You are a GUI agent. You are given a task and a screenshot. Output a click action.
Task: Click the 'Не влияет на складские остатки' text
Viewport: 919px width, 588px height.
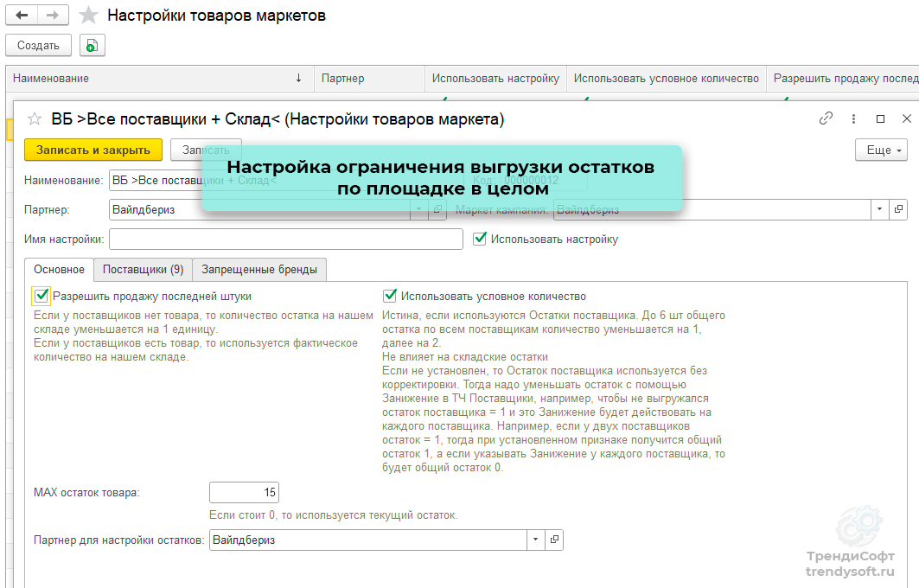[465, 356]
